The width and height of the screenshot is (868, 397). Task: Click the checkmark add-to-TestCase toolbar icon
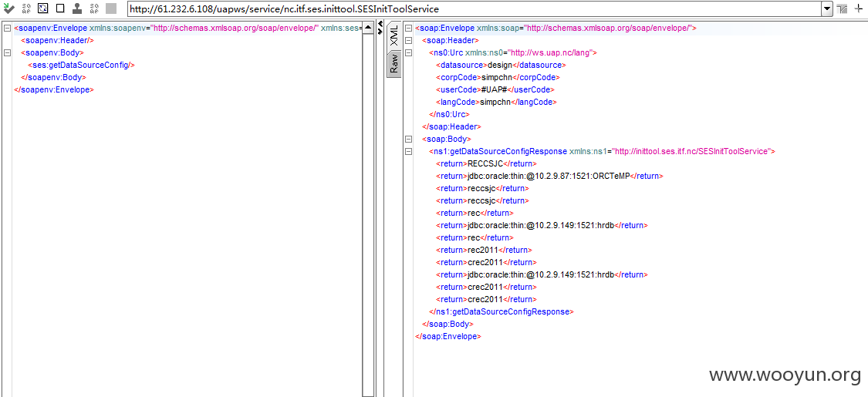9,8
